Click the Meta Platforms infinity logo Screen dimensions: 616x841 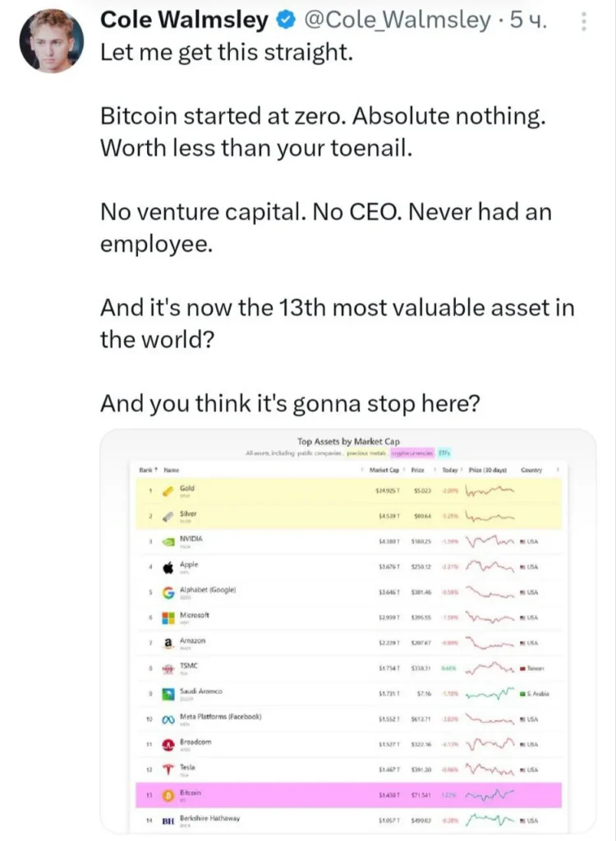tap(168, 719)
